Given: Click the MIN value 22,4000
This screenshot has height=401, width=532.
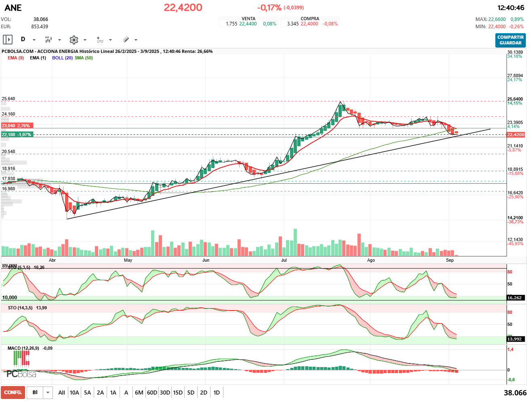Looking at the screenshot, I should coord(497,27).
